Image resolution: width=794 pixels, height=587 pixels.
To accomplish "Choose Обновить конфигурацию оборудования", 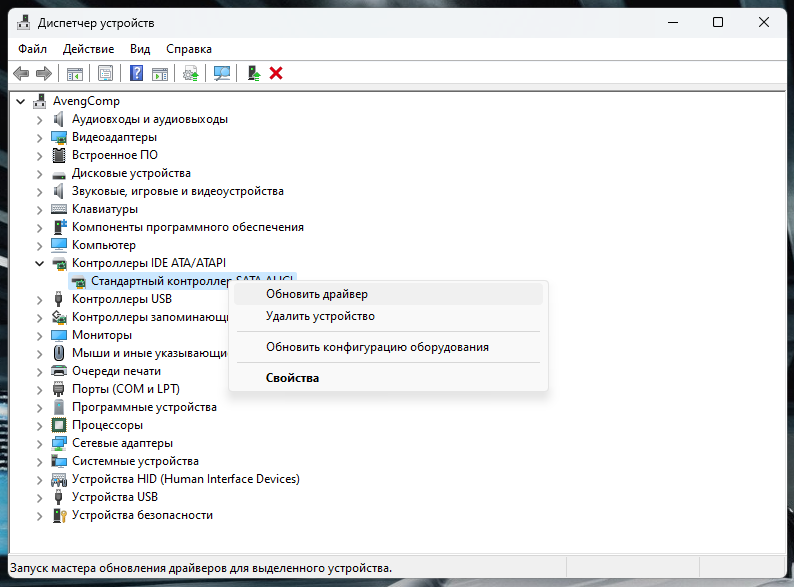I will coord(388,347).
